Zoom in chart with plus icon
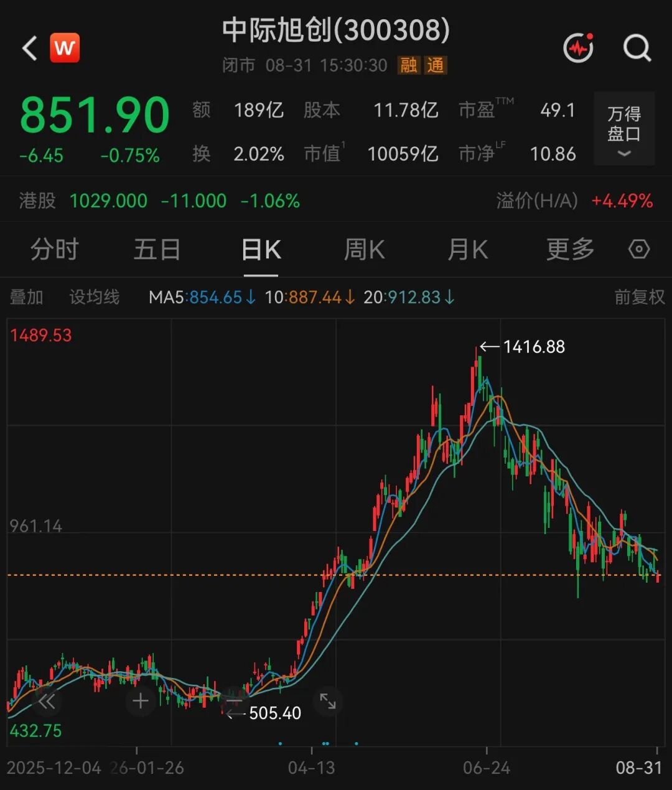The height and width of the screenshot is (790, 672). 141,701
